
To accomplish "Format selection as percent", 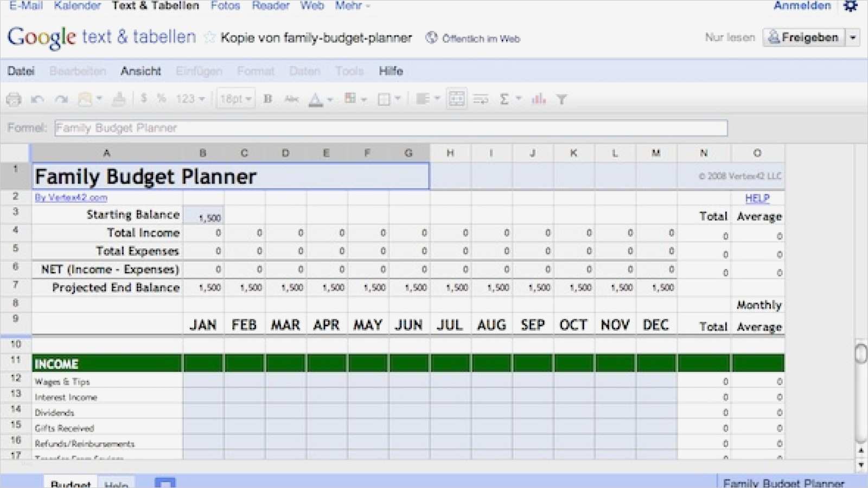I will 161,99.
